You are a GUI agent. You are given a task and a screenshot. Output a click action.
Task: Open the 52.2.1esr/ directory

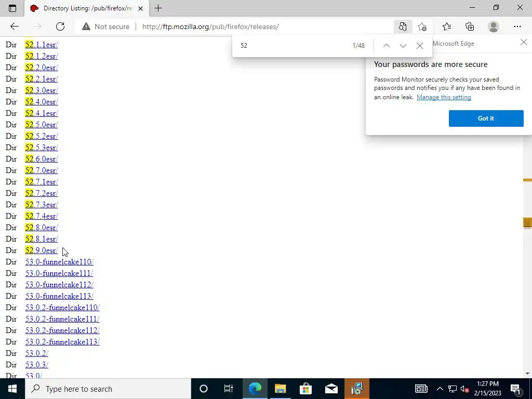click(42, 79)
